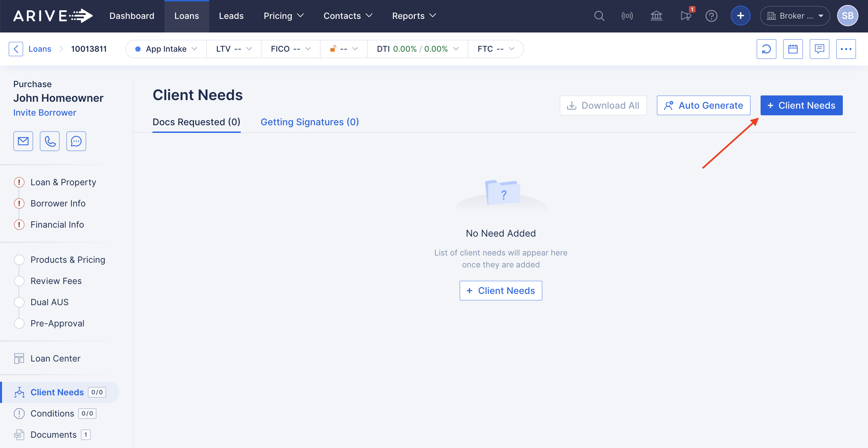The height and width of the screenshot is (448, 868).
Task: Click the Auto Generate button
Action: (x=703, y=105)
